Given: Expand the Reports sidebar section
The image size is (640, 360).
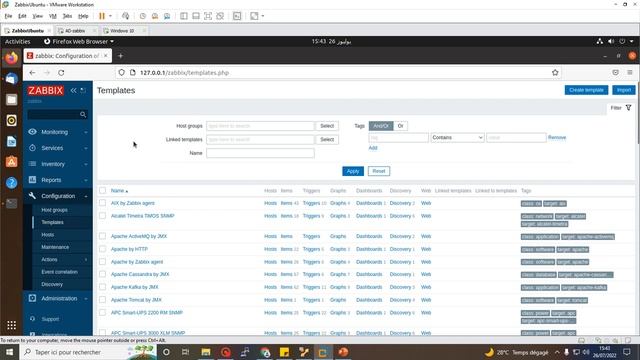Looking at the screenshot, I should pyautogui.click(x=58, y=180).
